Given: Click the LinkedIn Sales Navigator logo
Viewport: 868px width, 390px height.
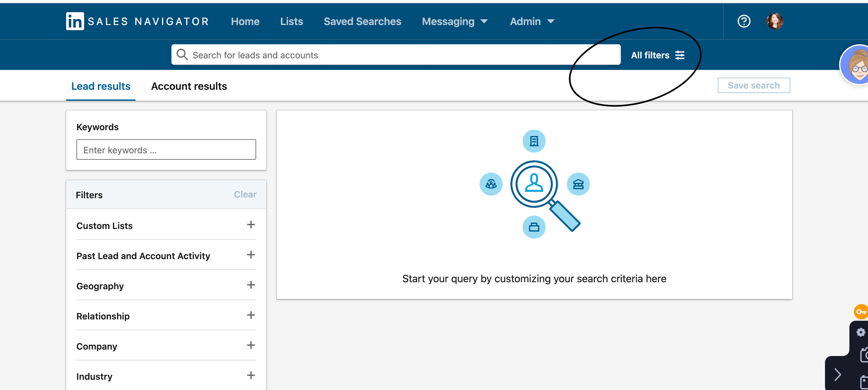Looking at the screenshot, I should click(x=137, y=21).
